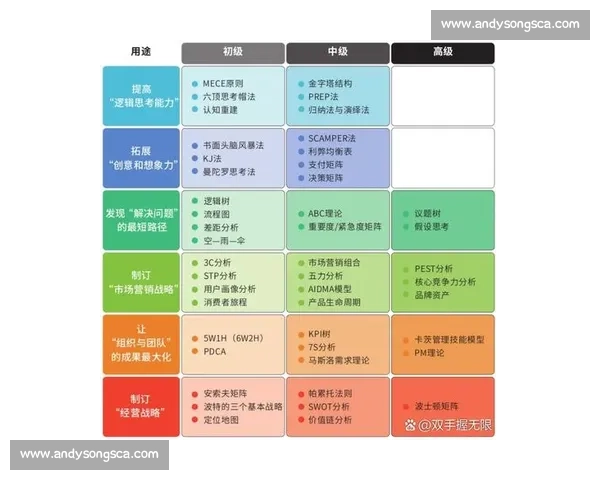Click the watermark icon beside @双手握无限
Image resolution: width=600 pixels, height=480 pixels.
pos(411,425)
